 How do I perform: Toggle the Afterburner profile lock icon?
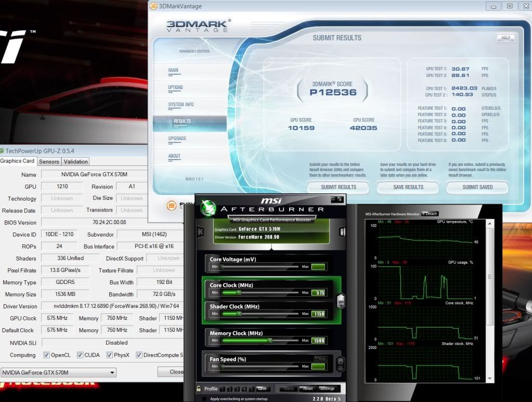pyautogui.click(x=199, y=388)
